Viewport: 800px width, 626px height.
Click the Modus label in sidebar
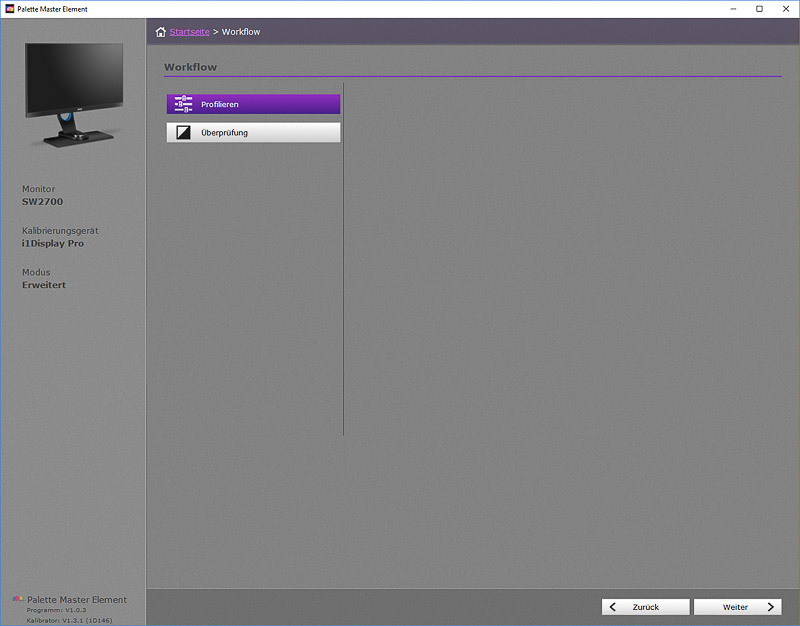[x=36, y=272]
